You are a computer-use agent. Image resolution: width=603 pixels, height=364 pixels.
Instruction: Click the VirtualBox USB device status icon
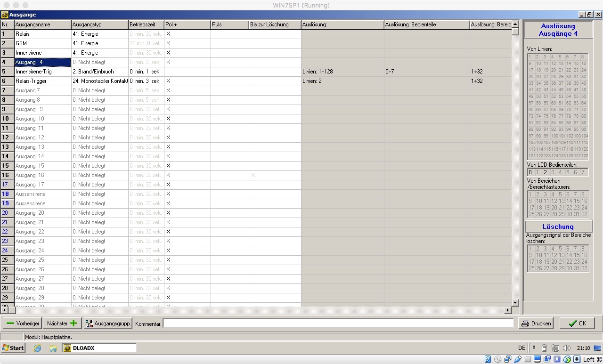click(x=517, y=359)
